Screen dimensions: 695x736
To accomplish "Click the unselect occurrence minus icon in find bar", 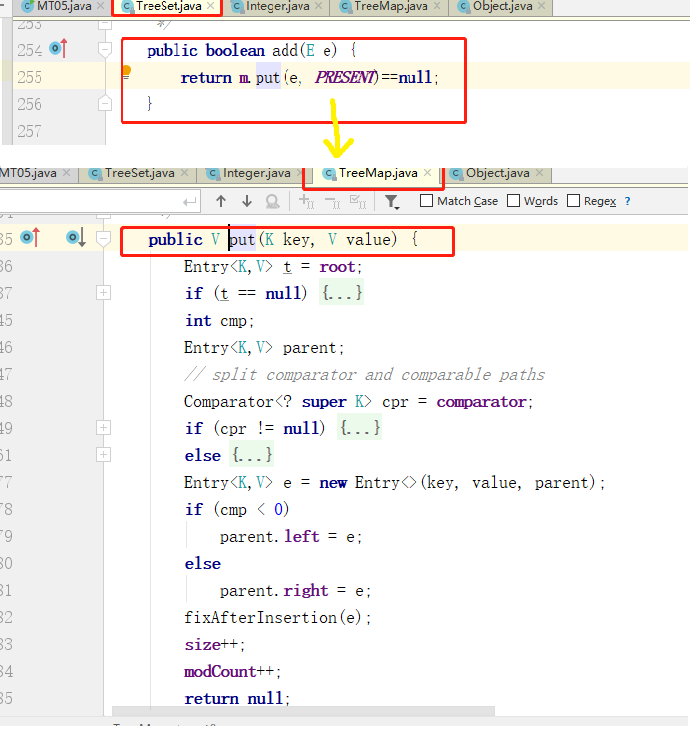I will (x=332, y=202).
